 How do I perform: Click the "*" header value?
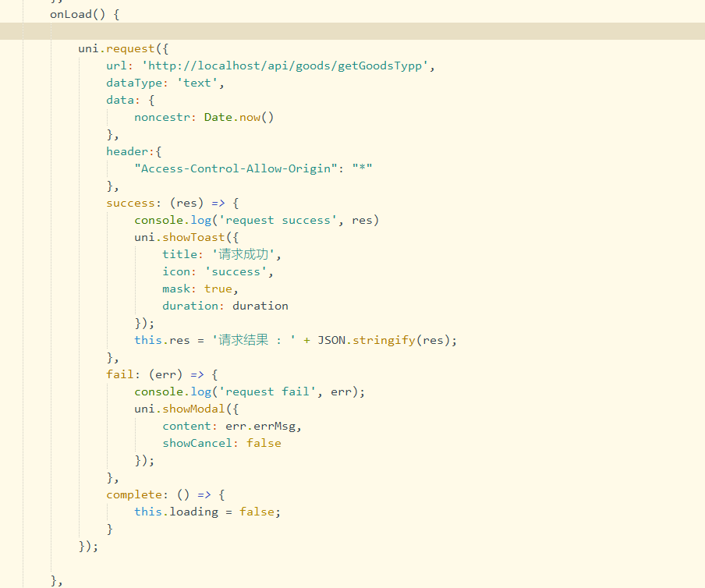point(362,169)
